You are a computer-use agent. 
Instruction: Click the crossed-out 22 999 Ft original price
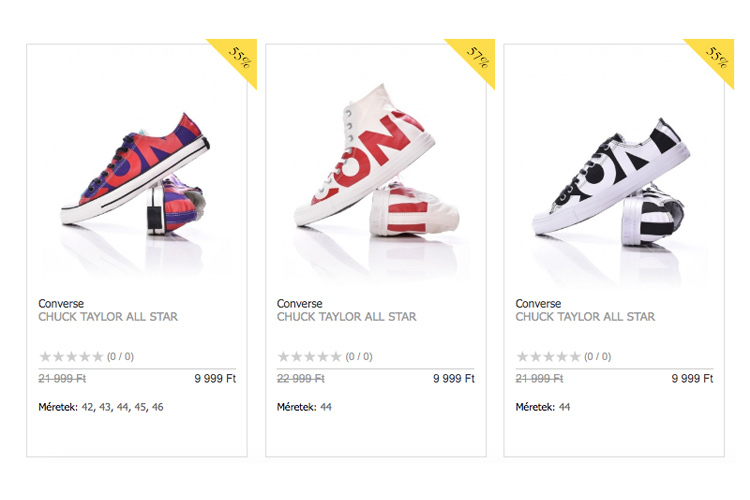[x=300, y=378]
